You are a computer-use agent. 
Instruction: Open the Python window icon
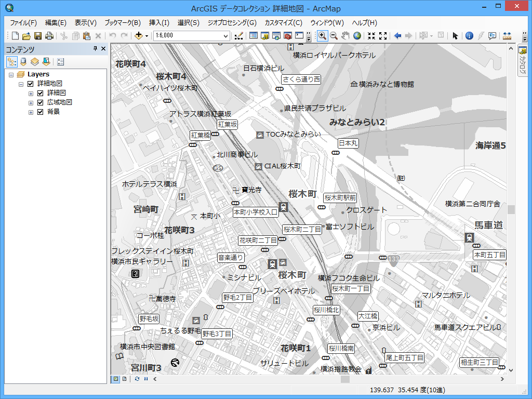click(x=299, y=36)
